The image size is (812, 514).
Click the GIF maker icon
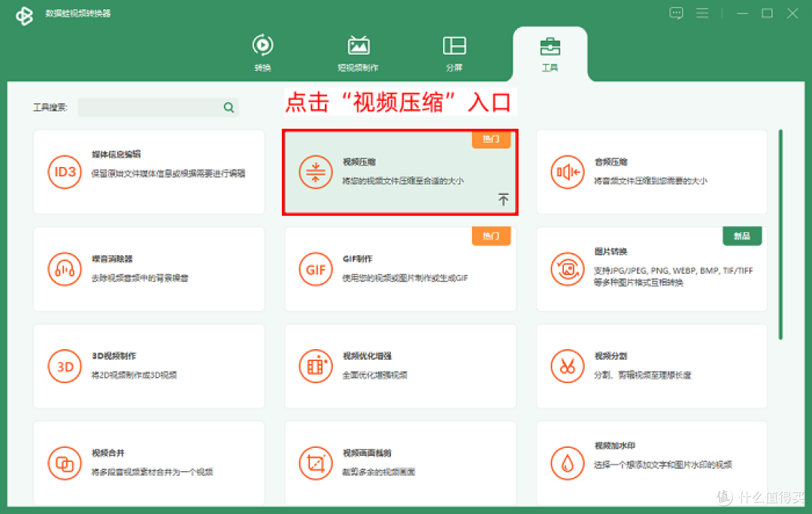pos(315,269)
